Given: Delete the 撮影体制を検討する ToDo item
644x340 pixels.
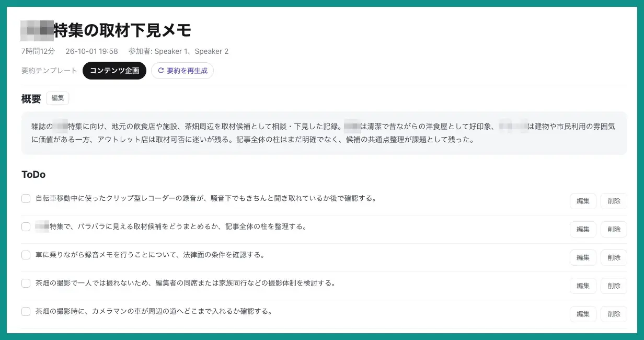Looking at the screenshot, I should coord(614,286).
